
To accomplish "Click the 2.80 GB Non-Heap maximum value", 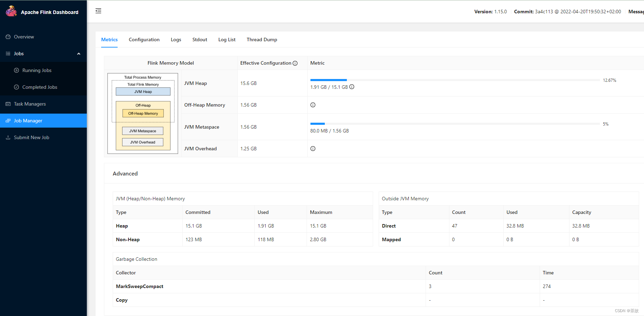I will (x=318, y=239).
